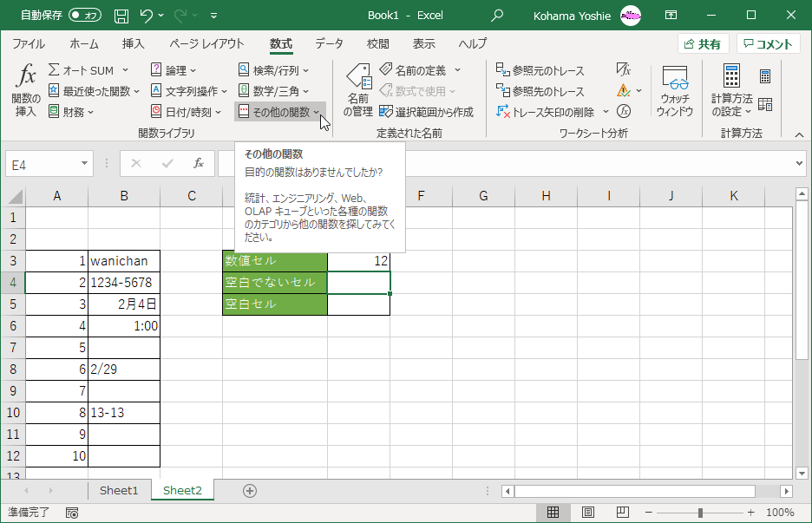This screenshot has height=523, width=812.
Task: Click the Kohama Yoshie account name
Action: pyautogui.click(x=572, y=16)
